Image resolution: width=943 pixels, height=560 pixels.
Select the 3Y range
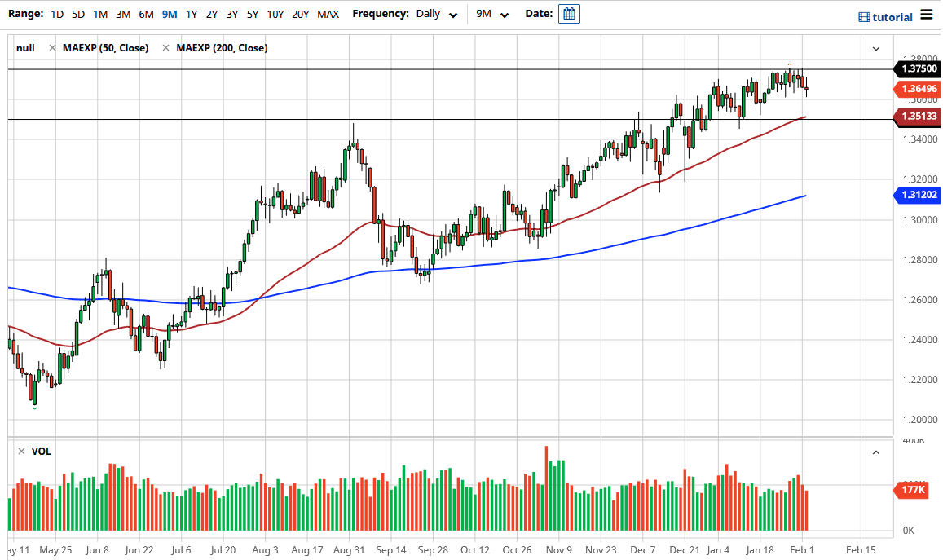232,14
